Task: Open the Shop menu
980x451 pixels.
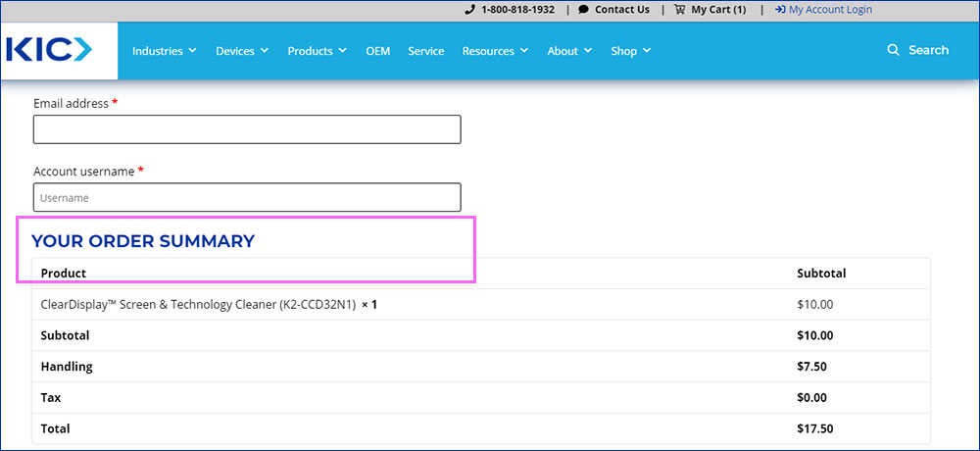Action: (623, 51)
